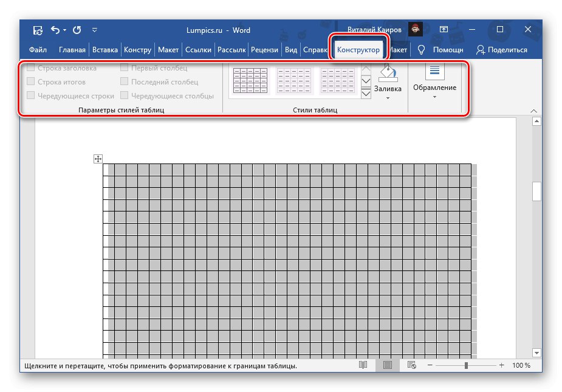This screenshot has width=562, height=392.
Task: Click the Поделиться share button
Action: [x=502, y=50]
